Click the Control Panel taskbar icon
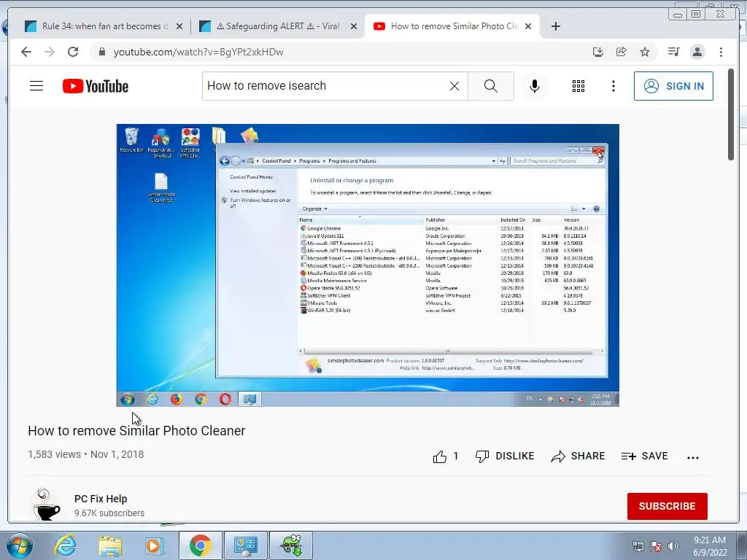 [x=245, y=545]
